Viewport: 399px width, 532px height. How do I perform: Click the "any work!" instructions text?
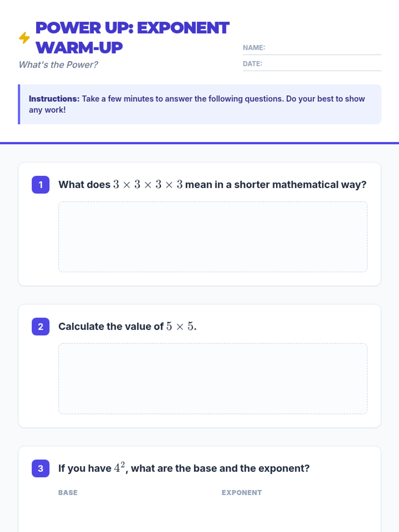pos(47,110)
